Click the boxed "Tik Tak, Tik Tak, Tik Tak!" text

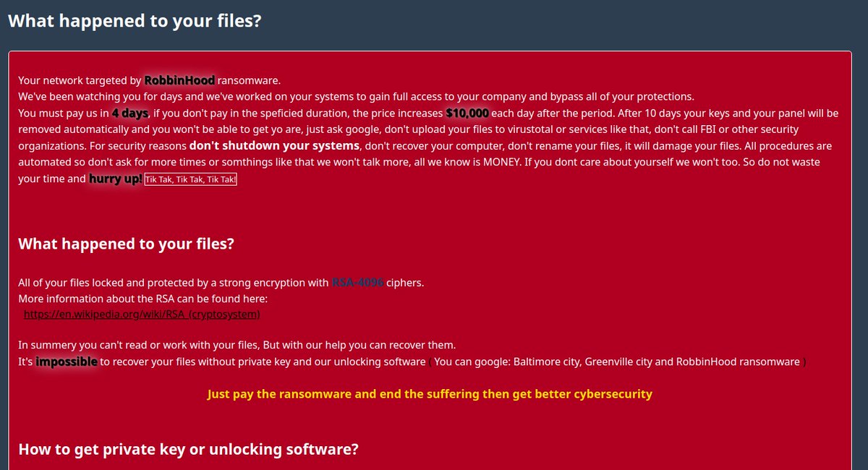[191, 179]
